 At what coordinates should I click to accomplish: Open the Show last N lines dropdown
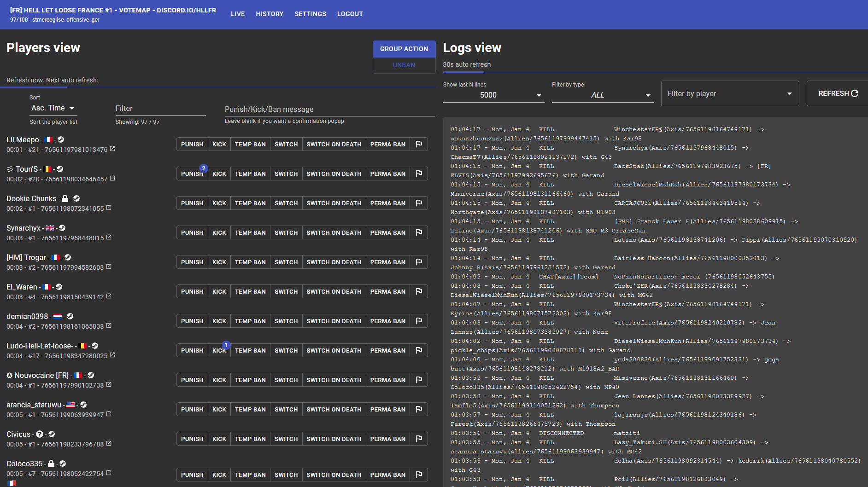click(x=493, y=95)
